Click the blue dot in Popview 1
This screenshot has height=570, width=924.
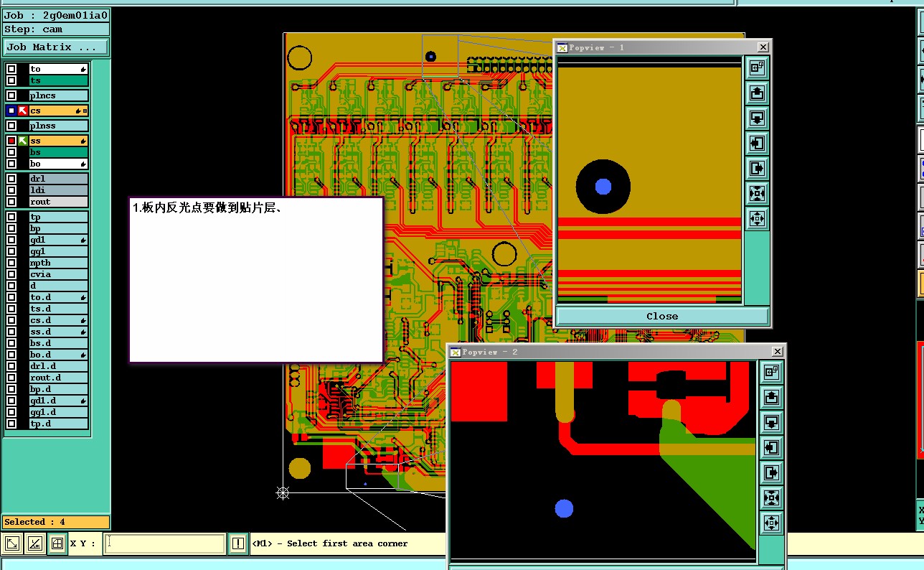603,187
